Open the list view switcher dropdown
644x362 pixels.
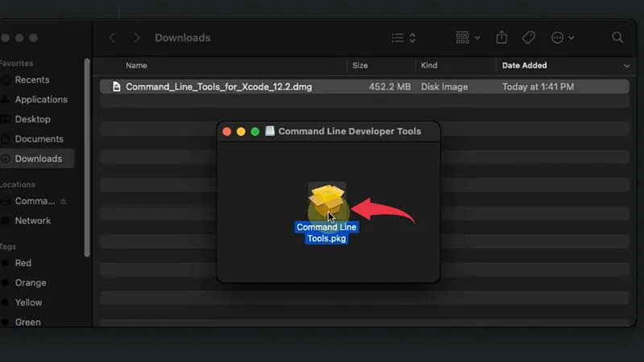click(x=403, y=38)
